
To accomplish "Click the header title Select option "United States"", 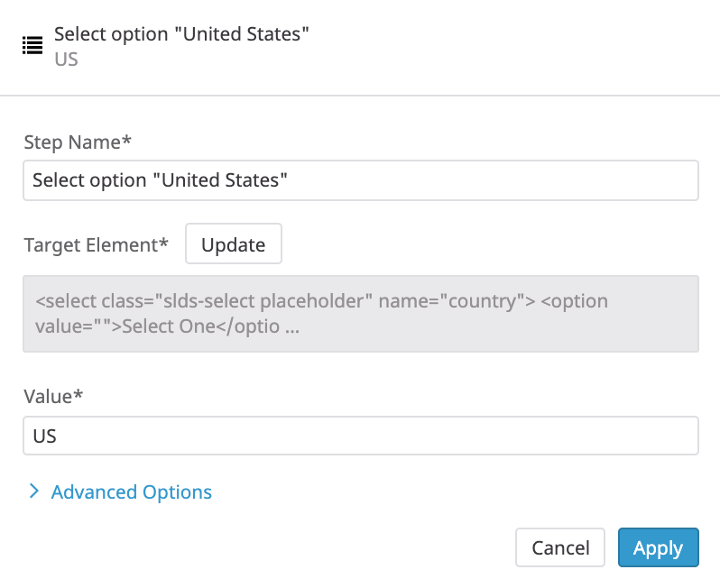I will [181, 34].
